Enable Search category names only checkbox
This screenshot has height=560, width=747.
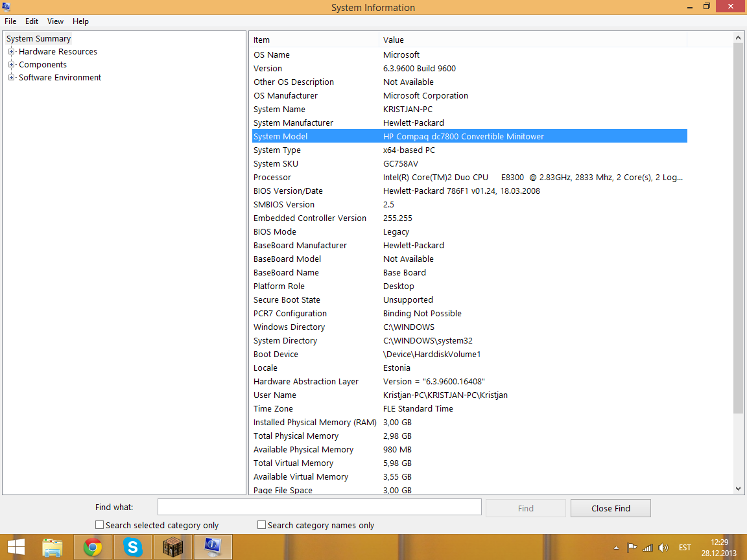click(261, 525)
